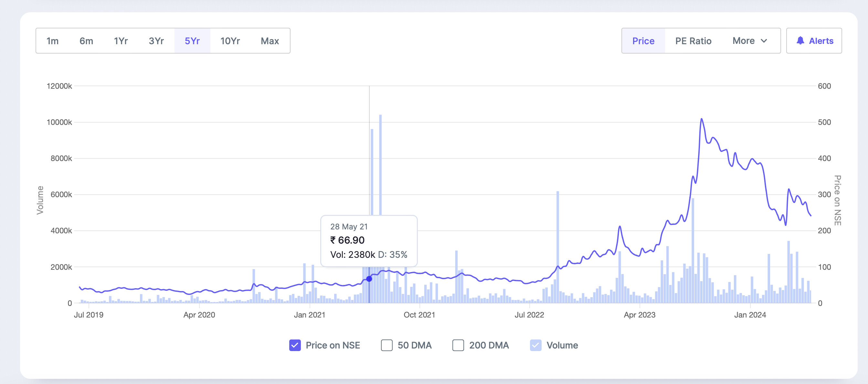Image resolution: width=868 pixels, height=384 pixels.
Task: Select the 3Yr time range tab
Action: (156, 41)
